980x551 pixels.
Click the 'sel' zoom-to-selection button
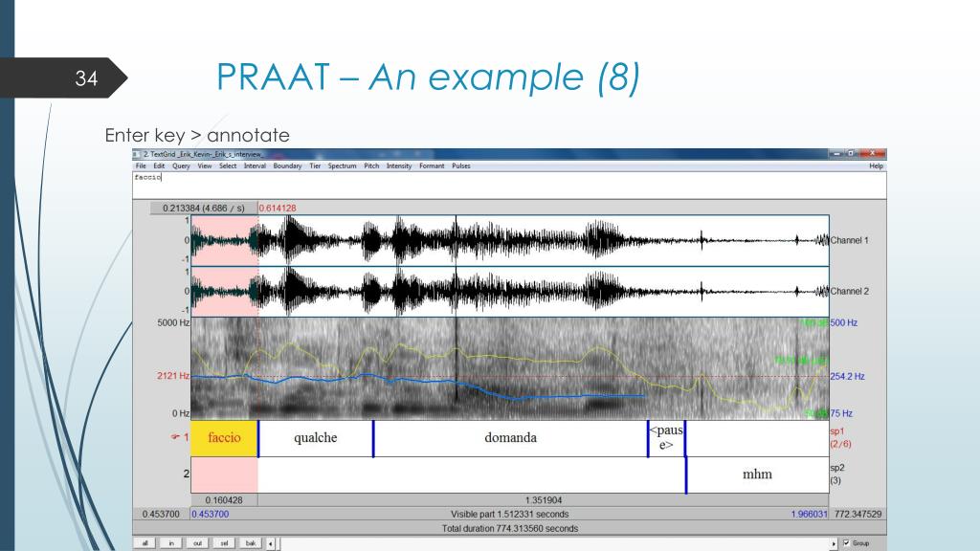click(x=224, y=543)
